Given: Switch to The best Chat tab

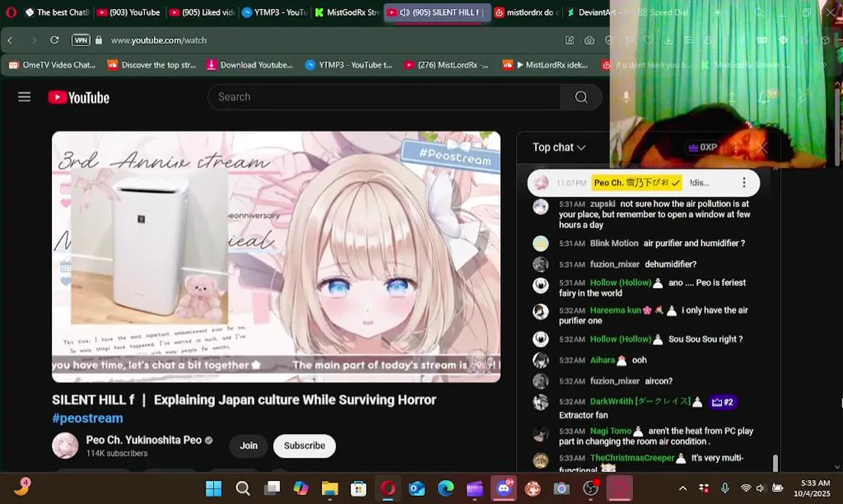Looking at the screenshot, I should 56,13.
